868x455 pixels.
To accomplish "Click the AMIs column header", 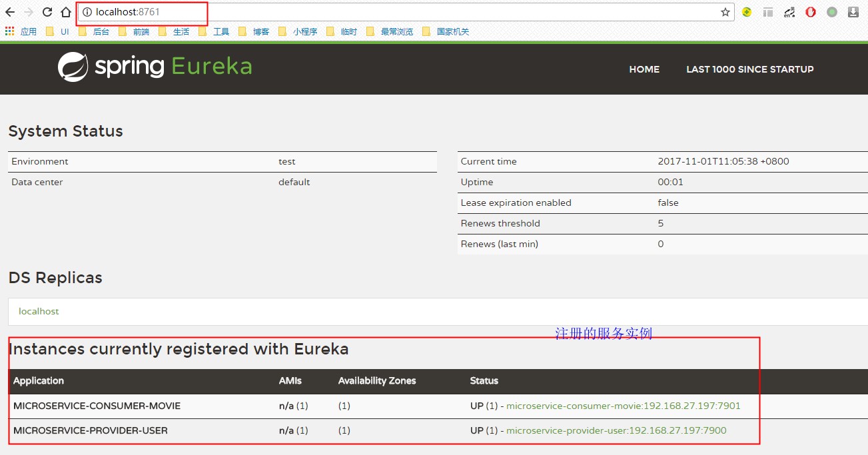I will point(290,381).
